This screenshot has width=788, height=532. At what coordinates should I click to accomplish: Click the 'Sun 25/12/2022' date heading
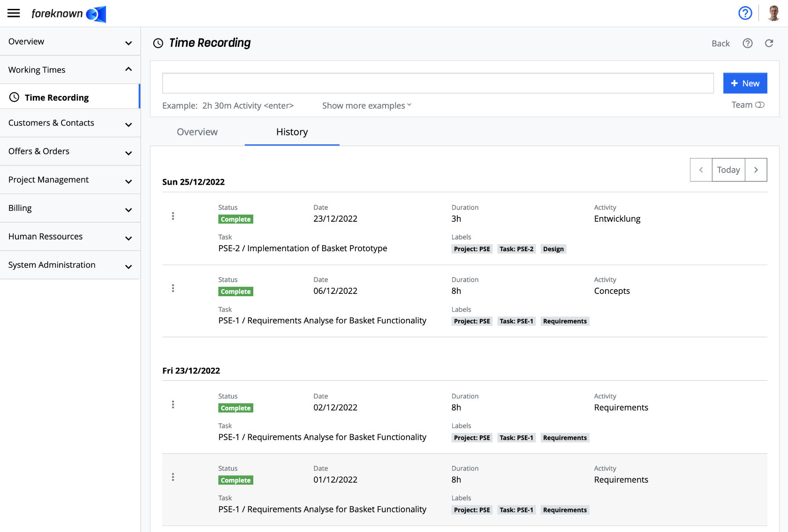tap(193, 182)
